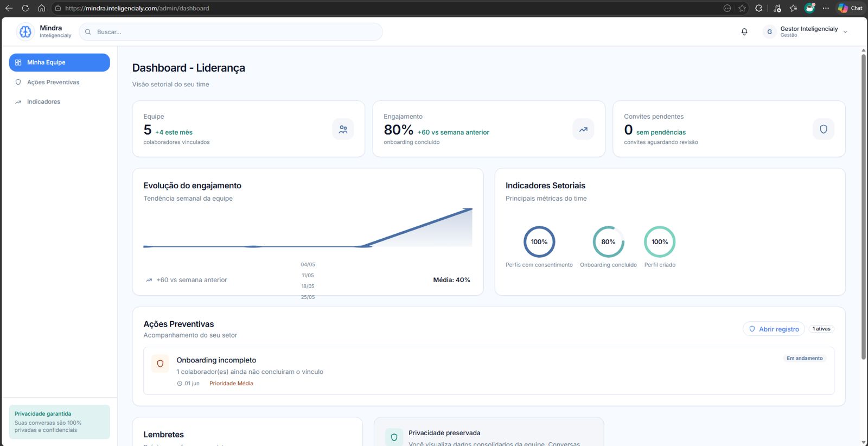This screenshot has width=868, height=446.
Task: Click the +4 este mês indicator
Action: click(174, 132)
